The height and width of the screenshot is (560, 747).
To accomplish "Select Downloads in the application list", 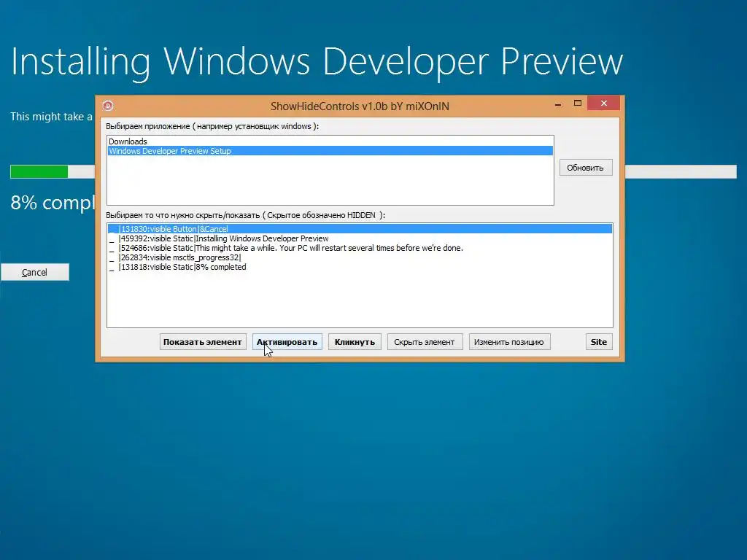I will tap(330, 141).
